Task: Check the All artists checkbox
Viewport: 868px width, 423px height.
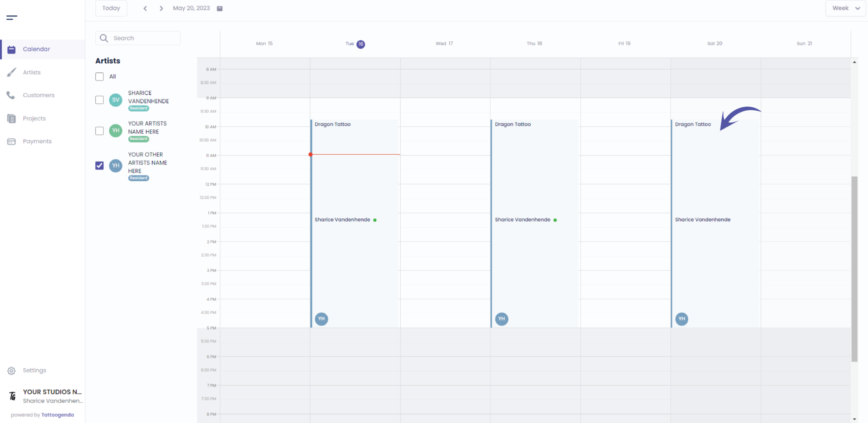Action: (x=100, y=77)
